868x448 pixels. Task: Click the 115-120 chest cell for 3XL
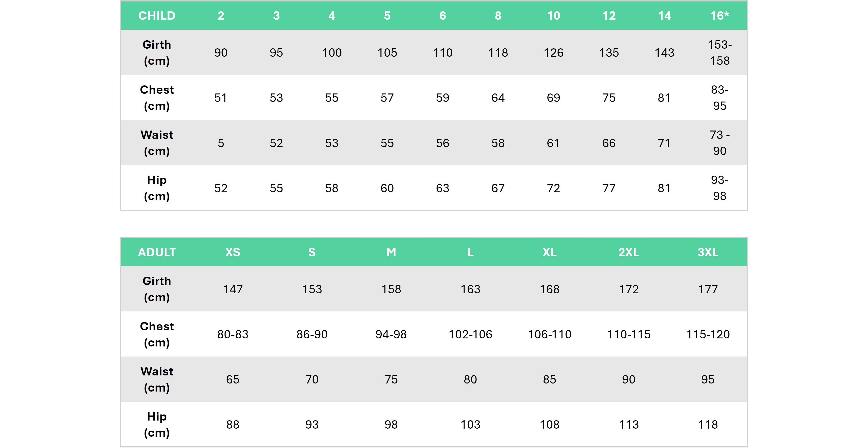[708, 334]
